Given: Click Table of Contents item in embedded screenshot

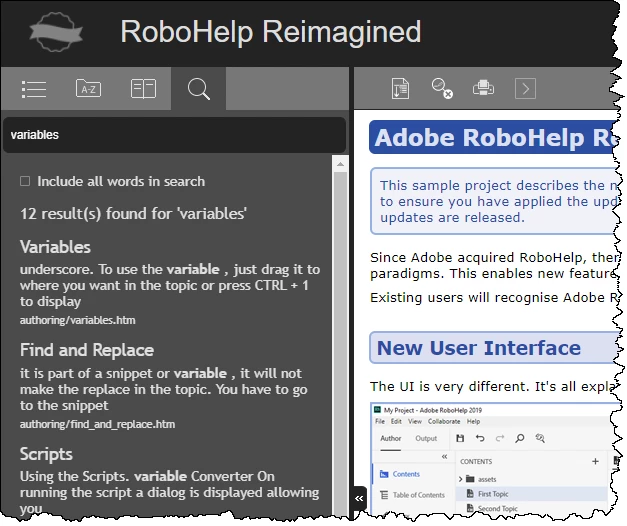Looking at the screenshot, I should (412, 495).
